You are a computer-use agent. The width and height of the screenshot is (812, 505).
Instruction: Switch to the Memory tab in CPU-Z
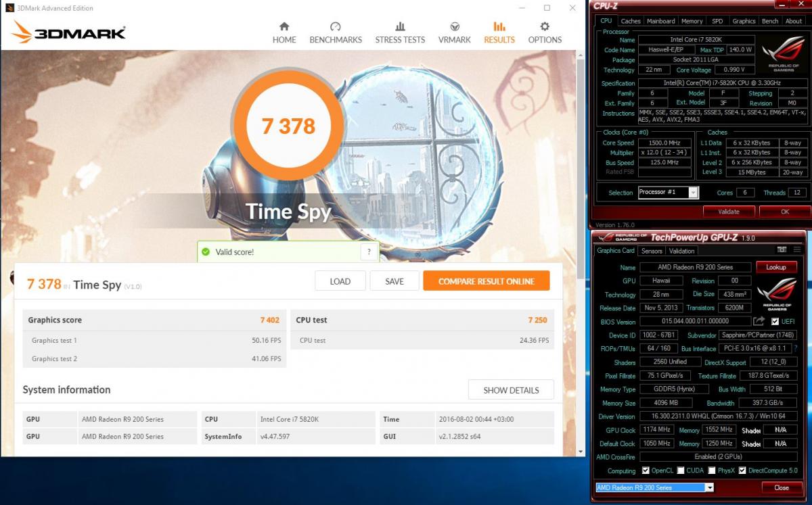(692, 21)
